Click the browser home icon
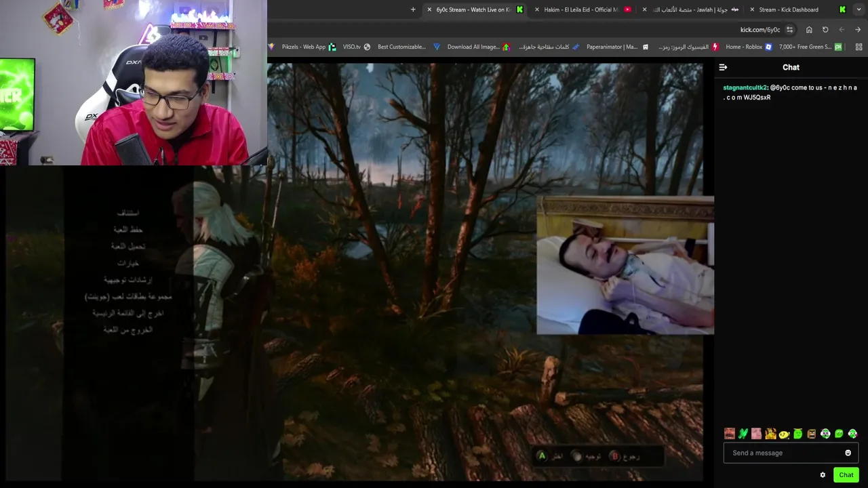This screenshot has height=488, width=868. (809, 30)
